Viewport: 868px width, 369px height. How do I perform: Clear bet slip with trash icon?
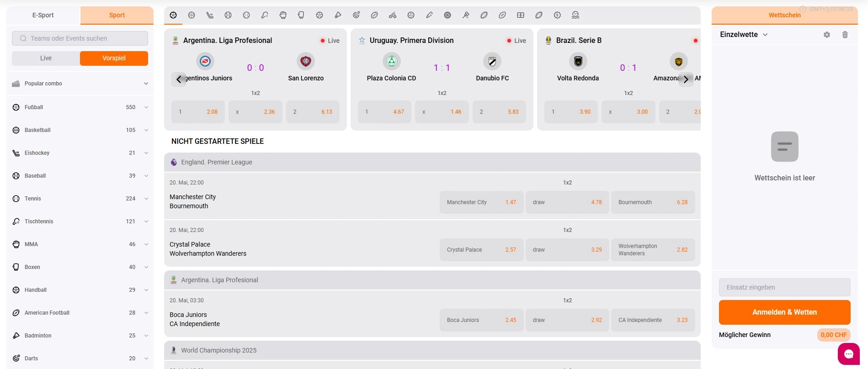click(845, 35)
